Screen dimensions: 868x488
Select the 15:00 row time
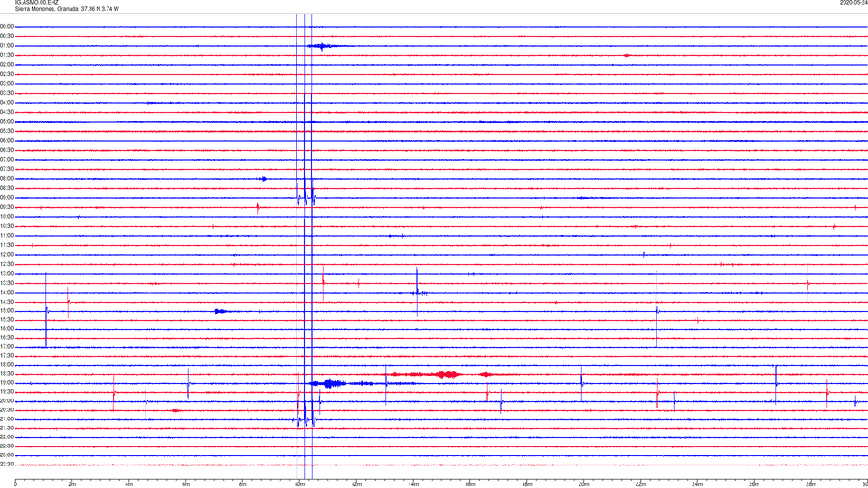(x=6, y=311)
